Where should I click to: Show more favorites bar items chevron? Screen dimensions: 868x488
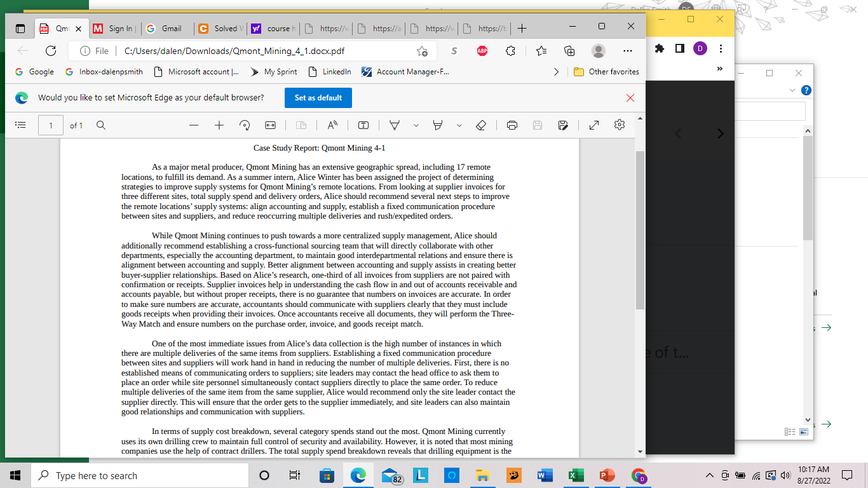557,72
